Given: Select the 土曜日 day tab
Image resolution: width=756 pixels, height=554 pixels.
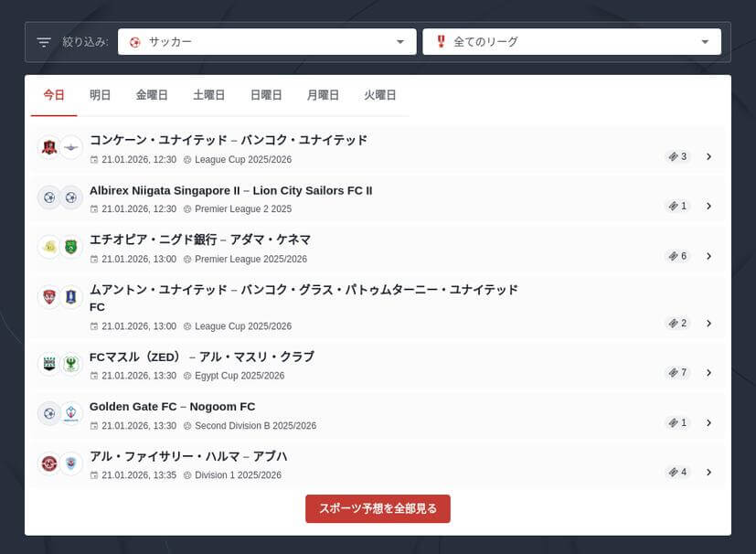Looking at the screenshot, I should click(x=208, y=94).
